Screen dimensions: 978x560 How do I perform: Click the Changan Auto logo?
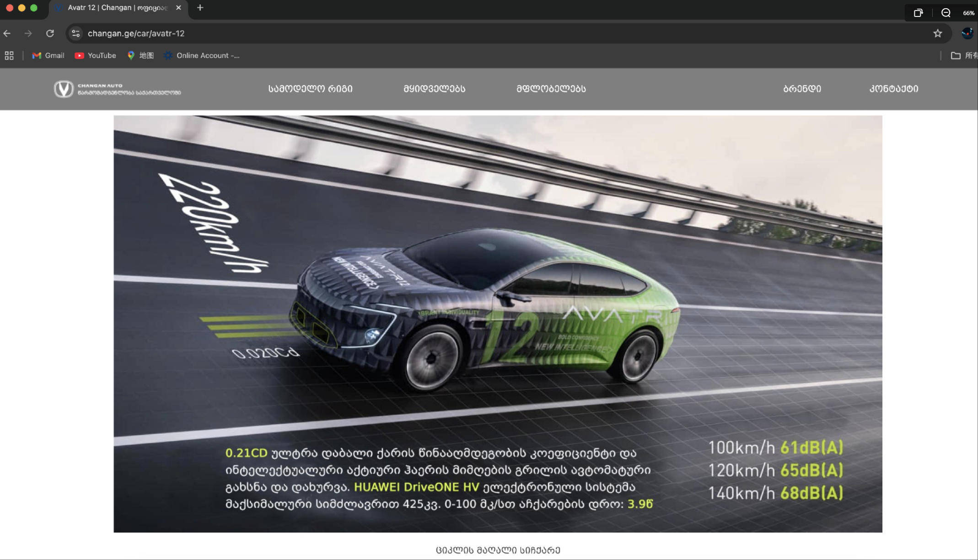point(117,89)
